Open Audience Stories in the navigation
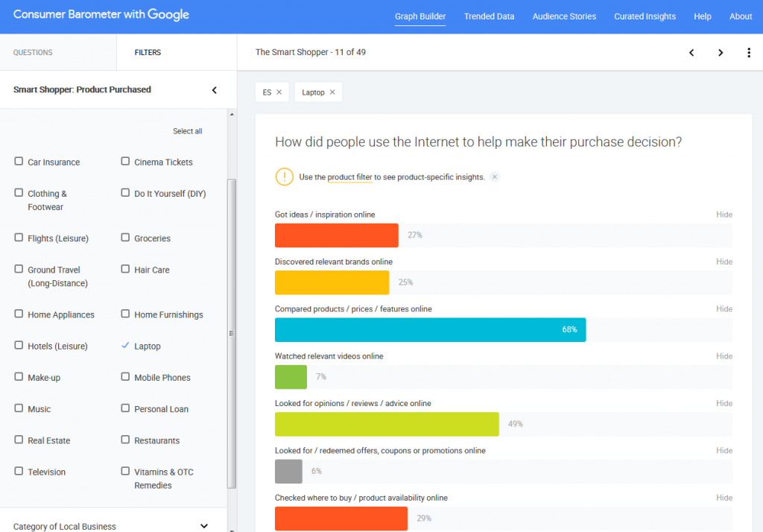This screenshot has width=763, height=532. [x=564, y=16]
